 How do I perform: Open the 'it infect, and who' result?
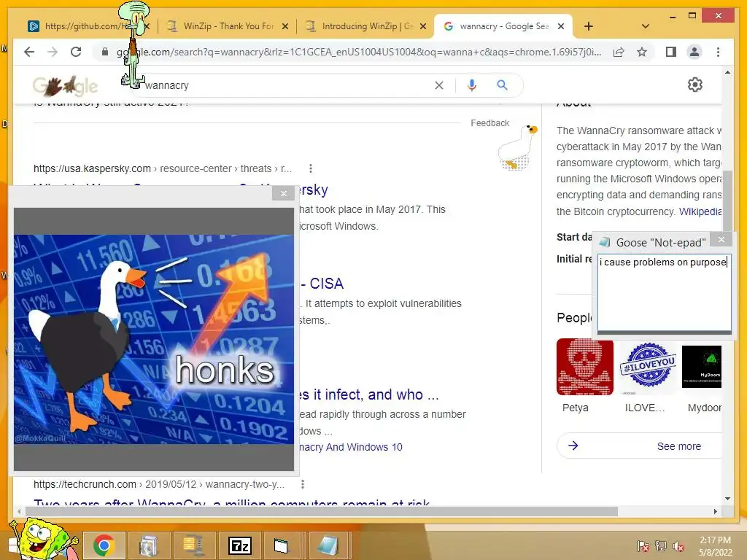[x=369, y=394]
